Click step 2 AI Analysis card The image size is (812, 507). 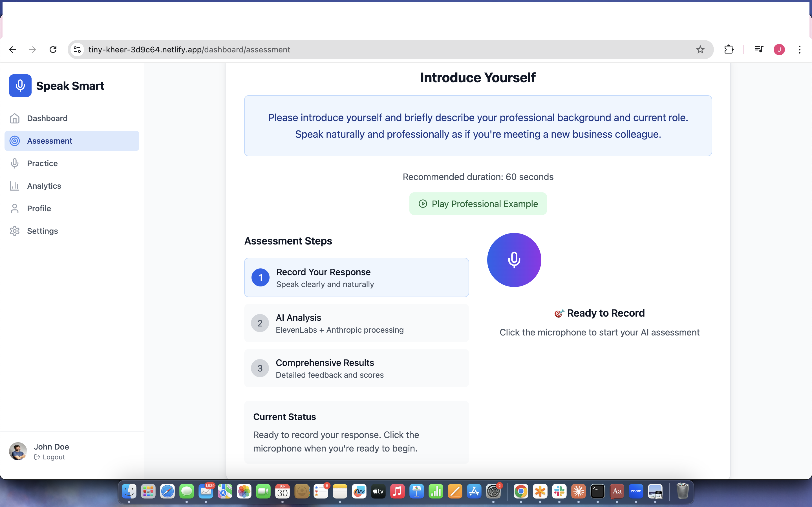tap(356, 323)
